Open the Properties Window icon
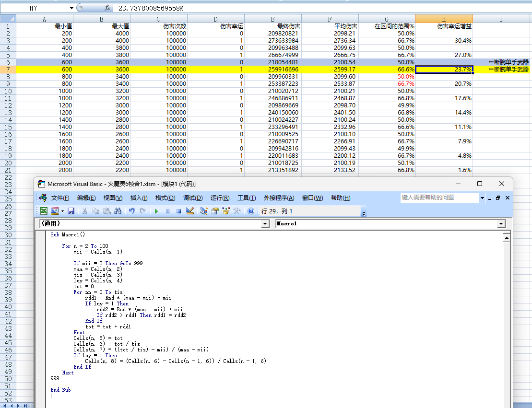Image resolution: width=532 pixels, height=408 pixels. (x=215, y=211)
